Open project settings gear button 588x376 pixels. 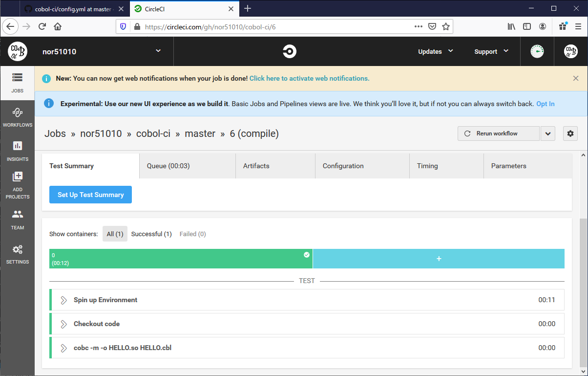pos(570,133)
